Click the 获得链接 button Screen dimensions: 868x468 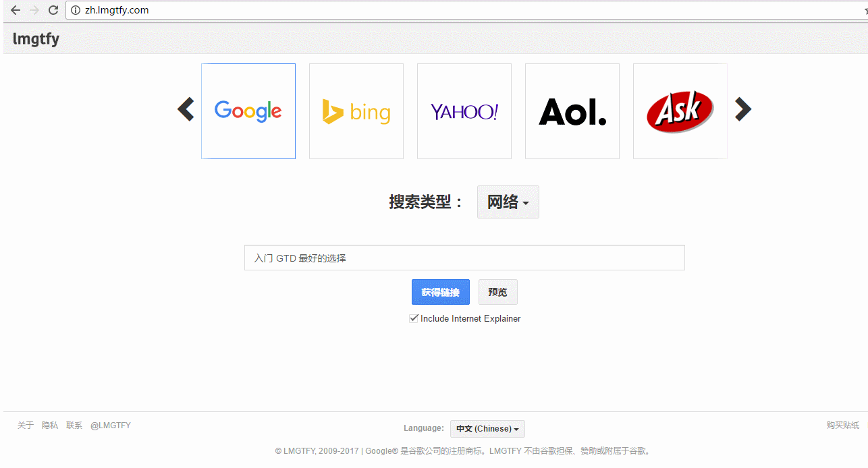(441, 292)
